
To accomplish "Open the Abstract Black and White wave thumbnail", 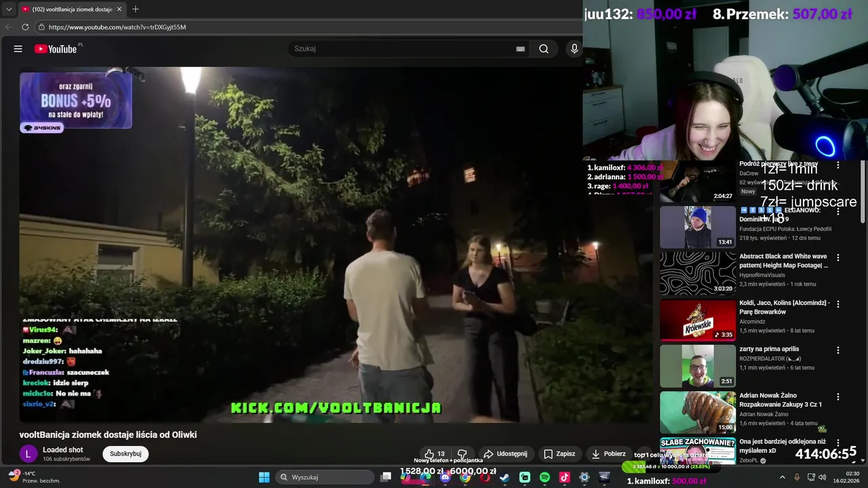I will click(x=698, y=274).
